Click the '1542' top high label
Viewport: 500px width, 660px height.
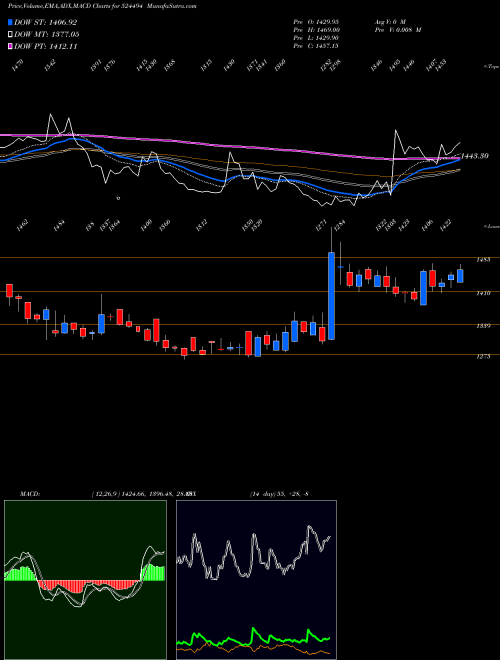tap(50, 65)
